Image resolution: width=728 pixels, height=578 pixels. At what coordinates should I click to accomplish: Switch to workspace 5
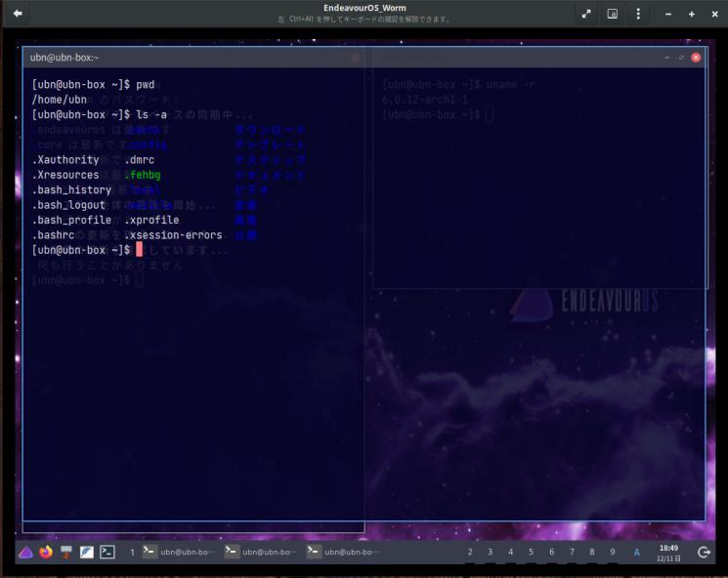click(x=531, y=552)
